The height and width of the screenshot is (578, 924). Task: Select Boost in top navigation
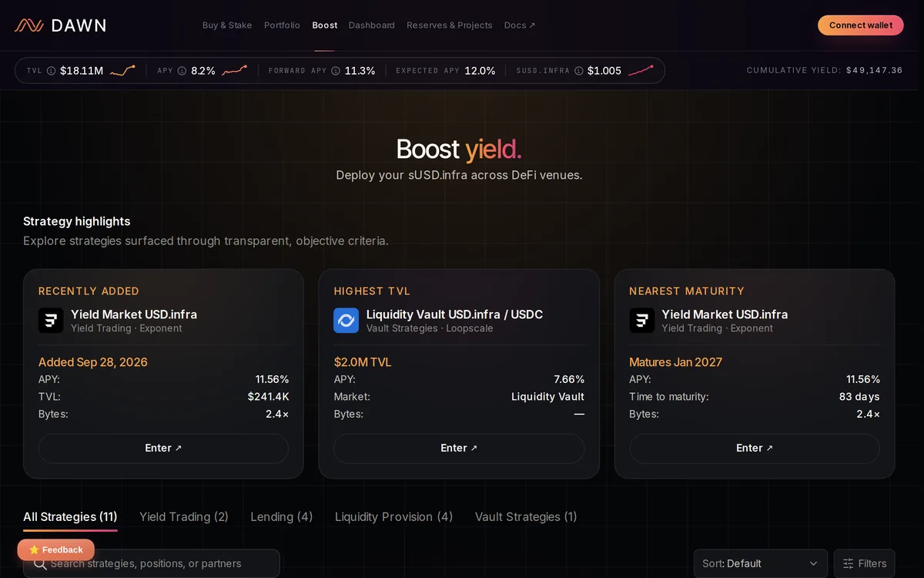point(324,25)
